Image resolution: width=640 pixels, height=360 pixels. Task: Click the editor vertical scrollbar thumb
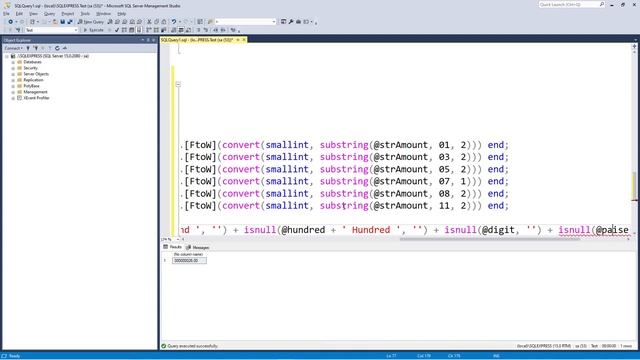pyautogui.click(x=634, y=186)
